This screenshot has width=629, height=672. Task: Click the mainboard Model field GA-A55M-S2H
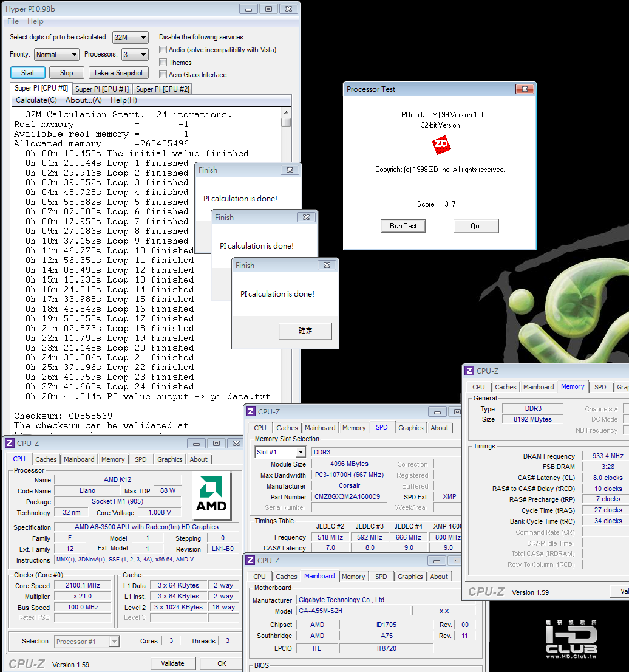353,610
